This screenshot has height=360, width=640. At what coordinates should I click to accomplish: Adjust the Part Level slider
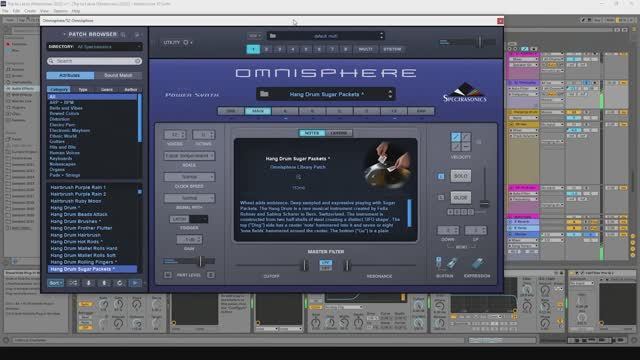point(200,261)
